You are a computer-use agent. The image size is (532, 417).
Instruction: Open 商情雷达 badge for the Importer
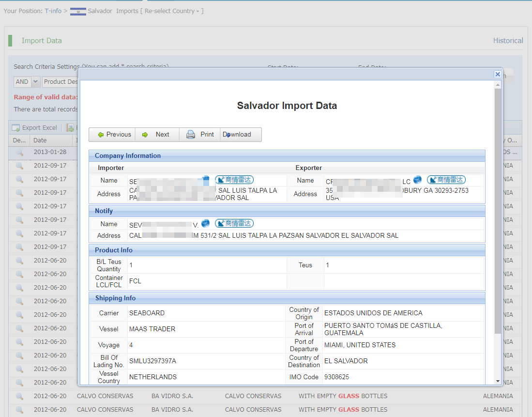pos(234,180)
